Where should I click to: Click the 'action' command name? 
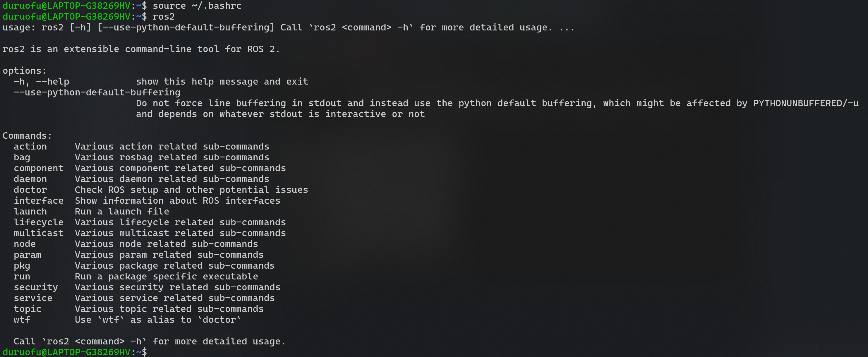[30, 147]
